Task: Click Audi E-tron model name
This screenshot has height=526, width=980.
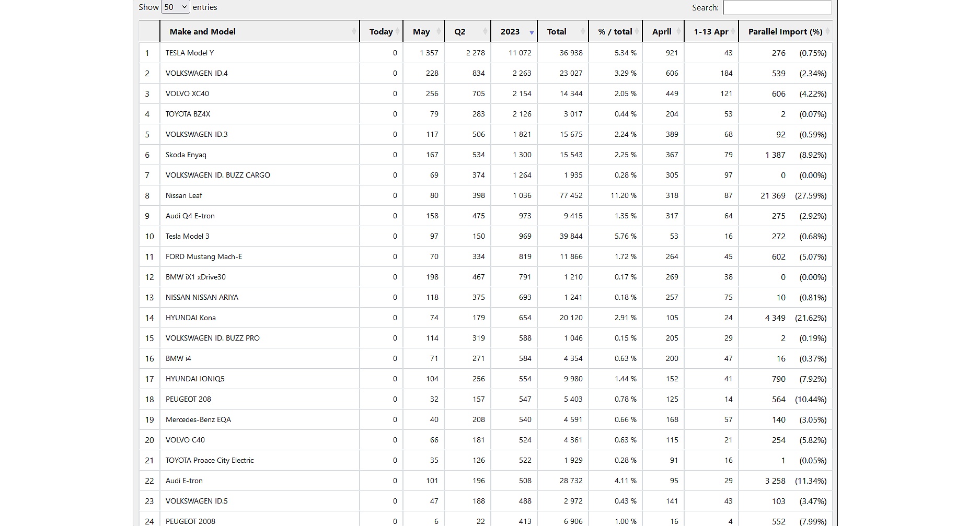Action: click(184, 481)
